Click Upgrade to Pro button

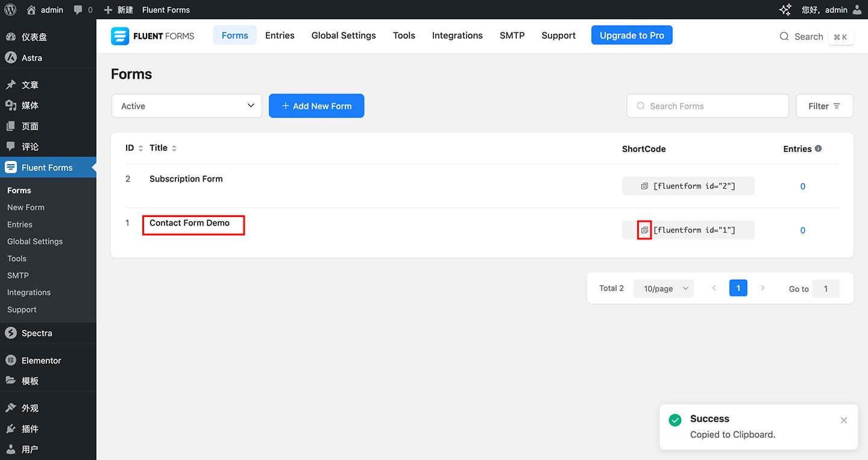tap(632, 36)
